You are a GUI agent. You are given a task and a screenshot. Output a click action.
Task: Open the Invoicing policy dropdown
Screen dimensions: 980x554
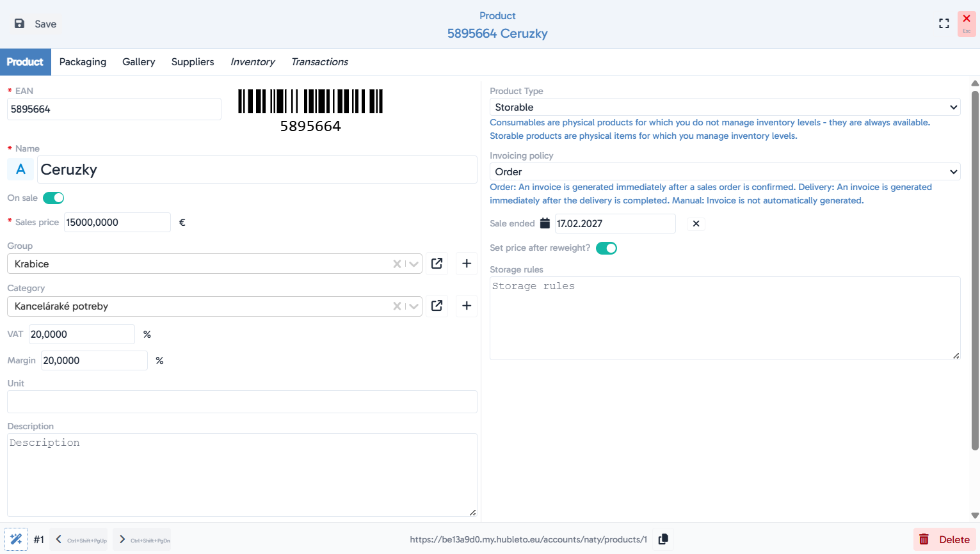coord(725,171)
